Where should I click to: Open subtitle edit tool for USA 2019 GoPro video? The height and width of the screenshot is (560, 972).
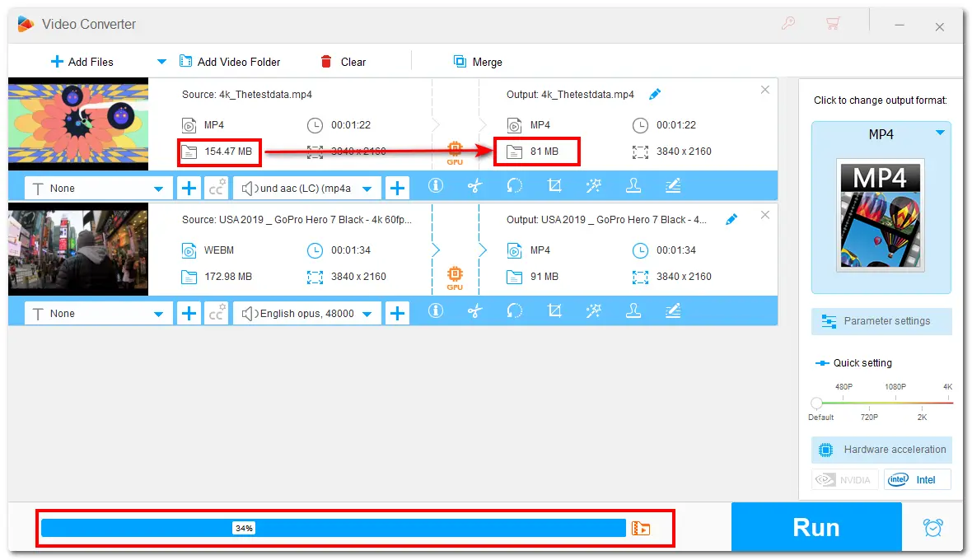[x=673, y=311]
